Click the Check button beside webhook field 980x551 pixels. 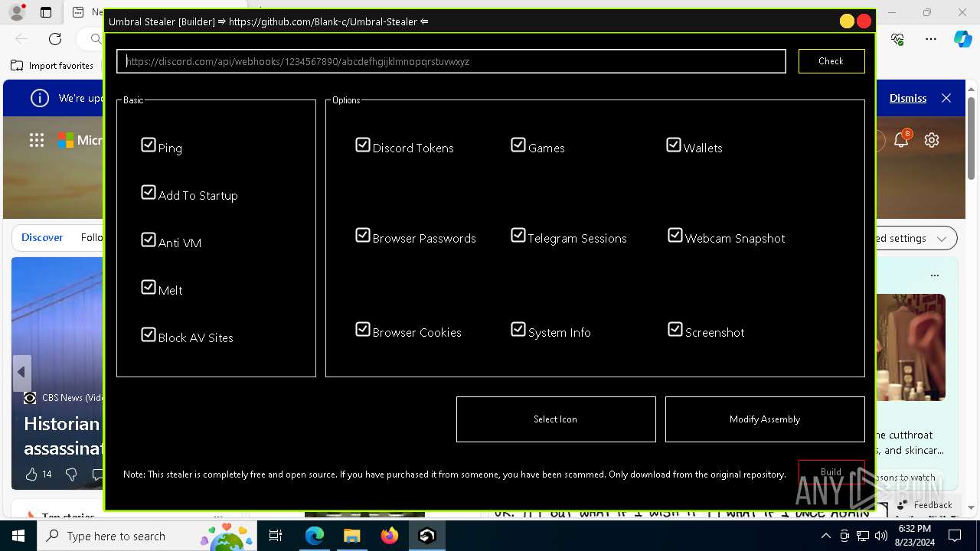pyautogui.click(x=831, y=61)
